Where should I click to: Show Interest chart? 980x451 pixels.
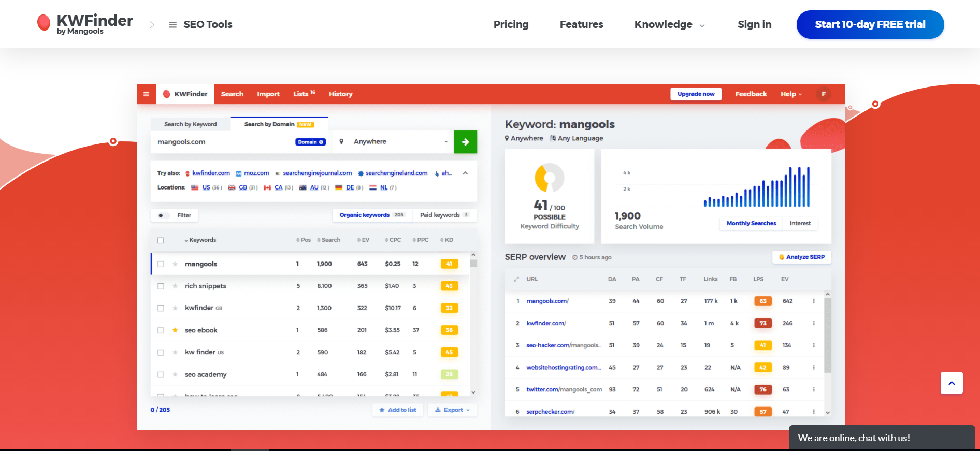[800, 223]
